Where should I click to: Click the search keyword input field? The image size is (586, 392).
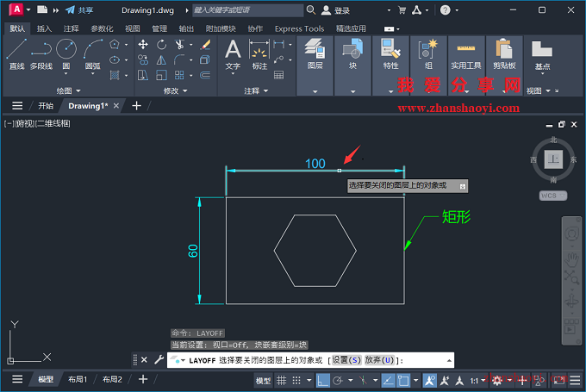click(248, 10)
